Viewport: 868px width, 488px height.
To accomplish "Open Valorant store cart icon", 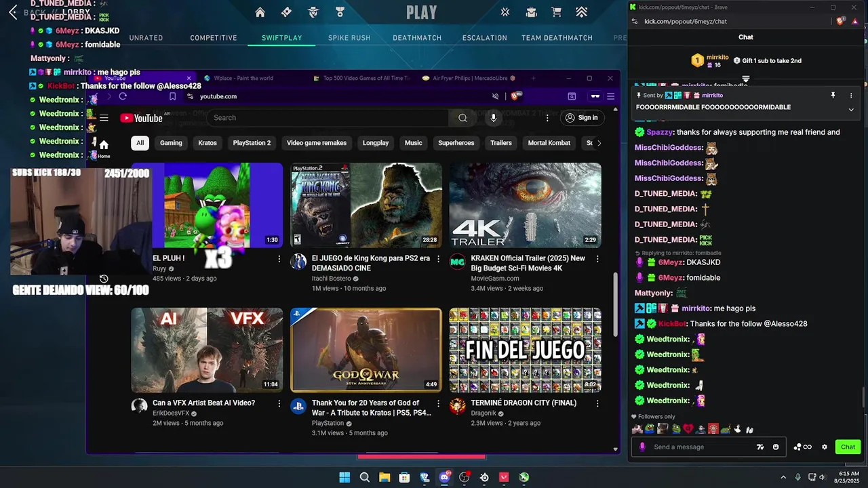I will coord(556,12).
